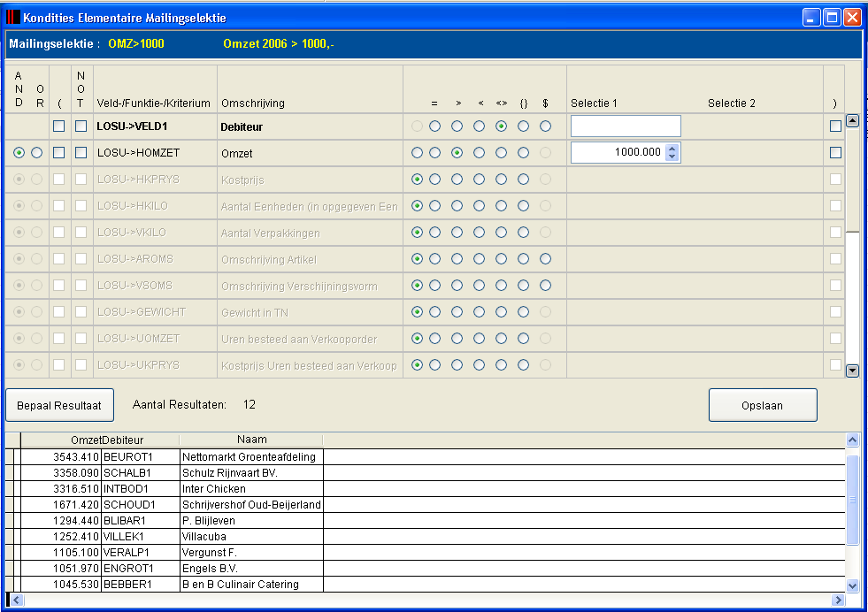Tick the open parenthesis box for LOSU->VELD1

tap(58, 126)
